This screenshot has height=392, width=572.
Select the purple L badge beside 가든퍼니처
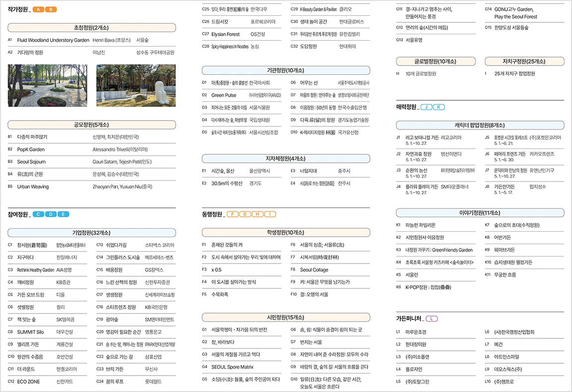coord(431,319)
